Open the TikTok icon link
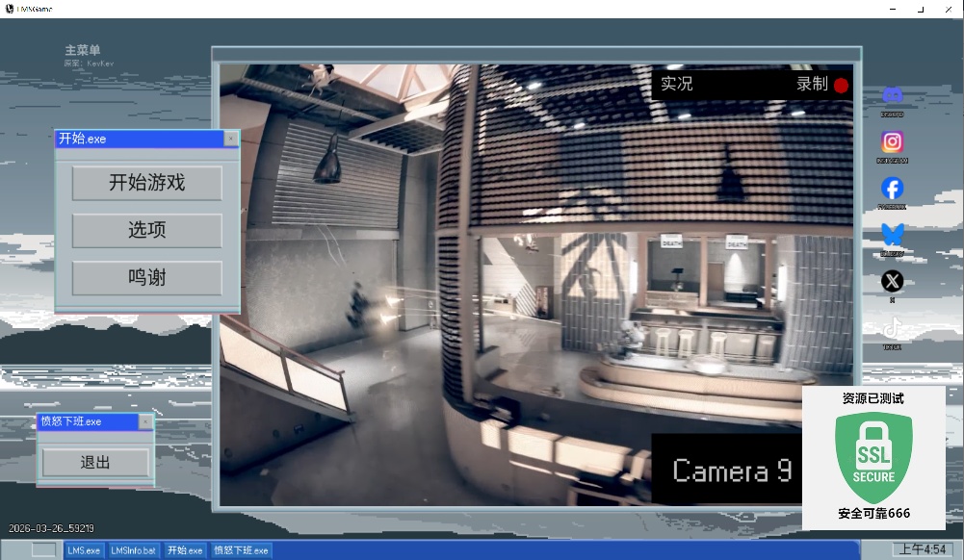Viewport: 964px width, 560px height. [x=892, y=328]
